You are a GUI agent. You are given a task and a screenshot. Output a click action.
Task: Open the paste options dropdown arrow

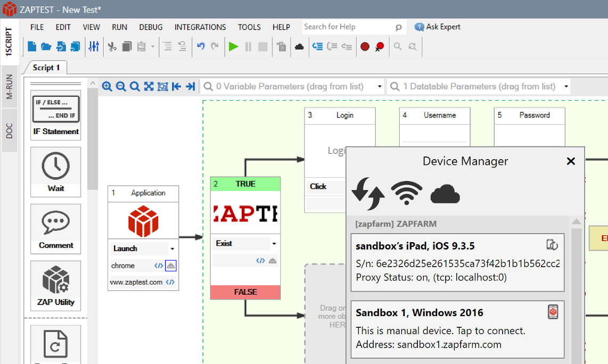click(x=153, y=46)
